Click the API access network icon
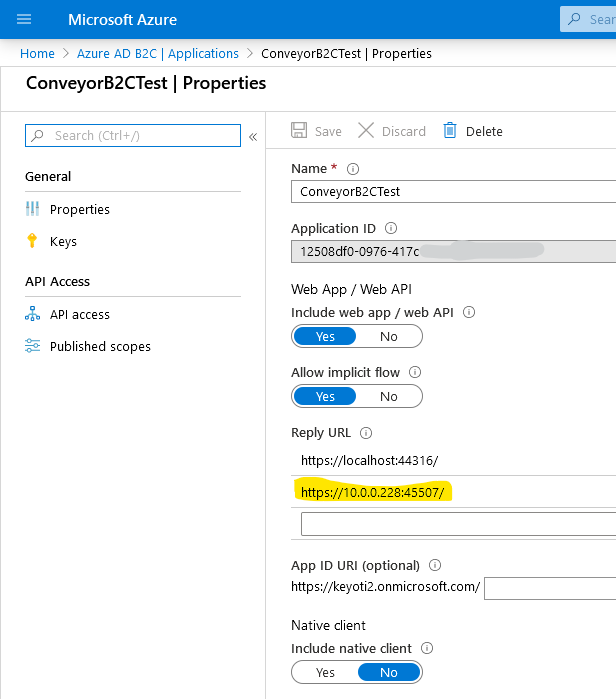Screen dimensions: 616x699 [x=33, y=314]
